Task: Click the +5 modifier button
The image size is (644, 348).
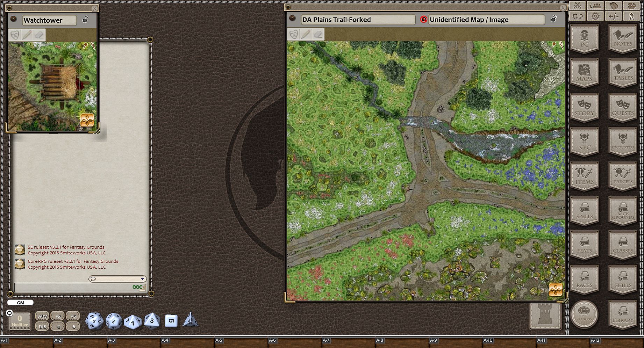Action: pyautogui.click(x=73, y=316)
